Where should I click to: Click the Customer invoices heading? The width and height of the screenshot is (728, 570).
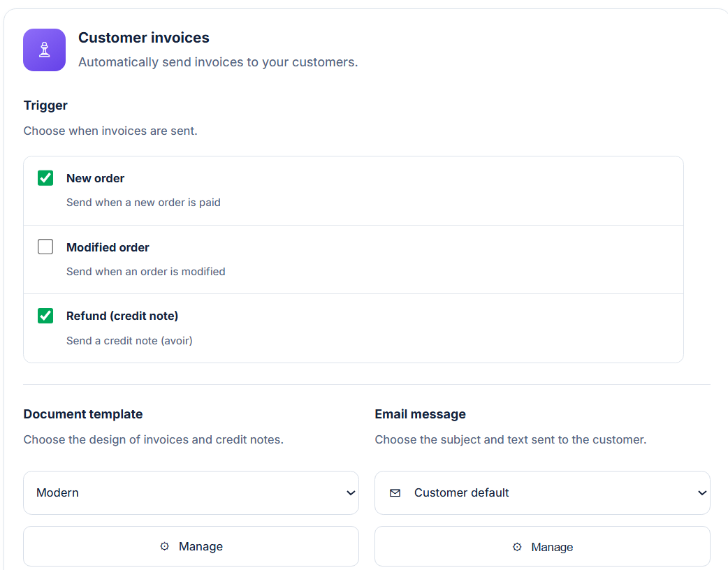144,38
